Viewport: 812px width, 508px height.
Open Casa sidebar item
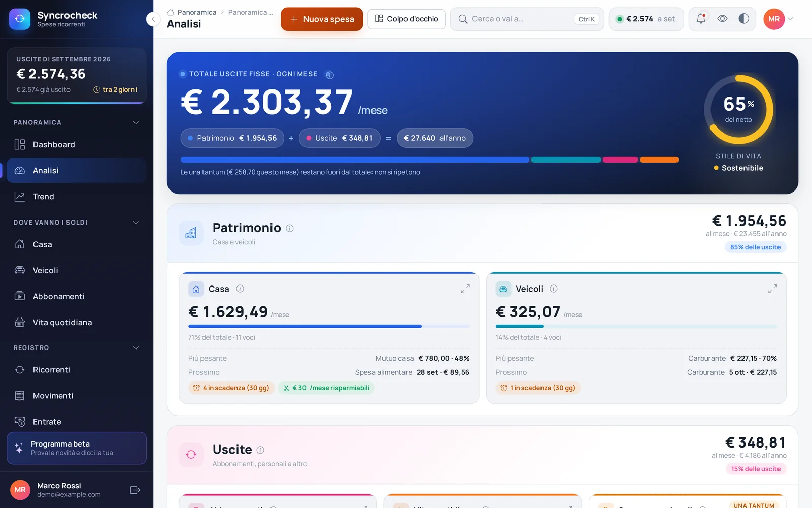coord(77,244)
